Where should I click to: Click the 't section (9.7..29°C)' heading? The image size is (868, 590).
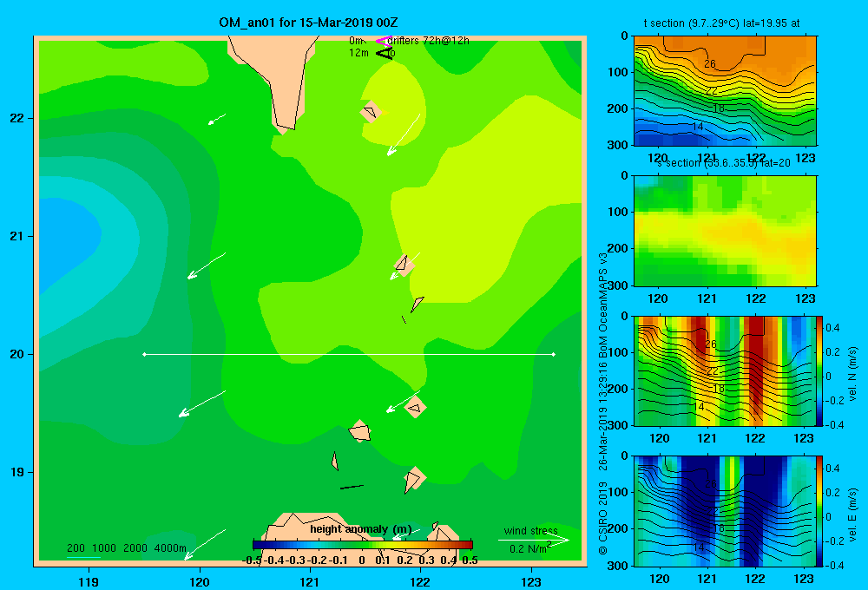[x=691, y=23]
